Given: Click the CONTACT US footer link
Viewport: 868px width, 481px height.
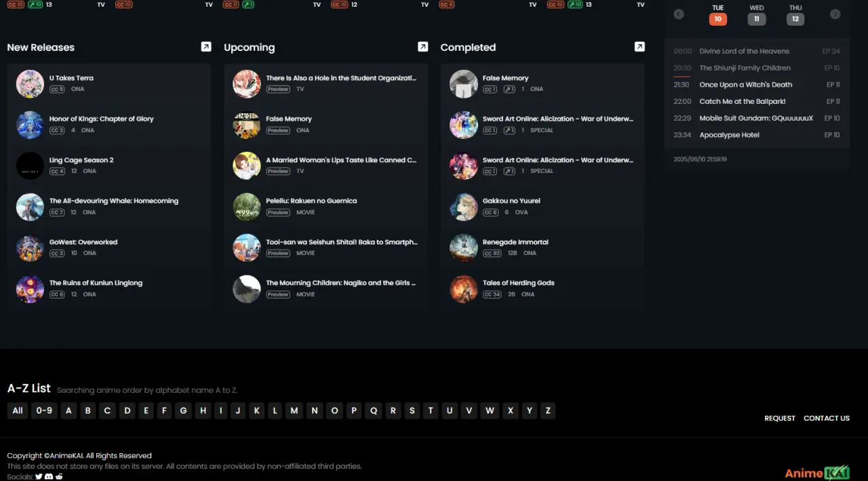Looking at the screenshot, I should pyautogui.click(x=827, y=418).
